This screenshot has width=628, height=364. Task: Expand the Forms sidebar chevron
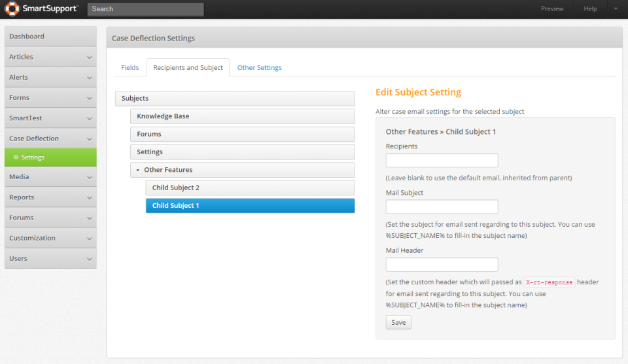pyautogui.click(x=90, y=99)
